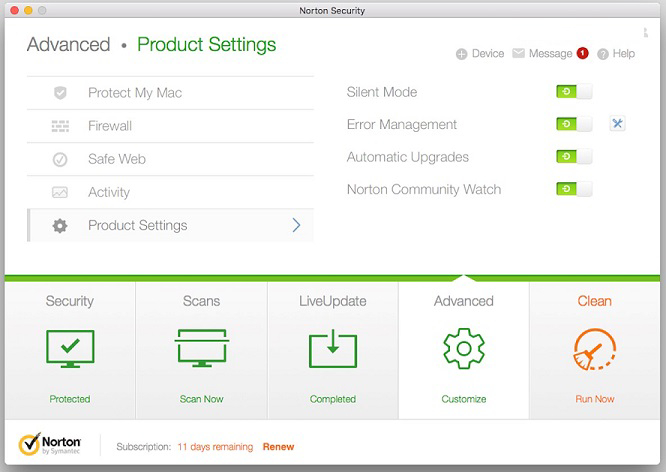Click the Completed status link

click(x=333, y=399)
